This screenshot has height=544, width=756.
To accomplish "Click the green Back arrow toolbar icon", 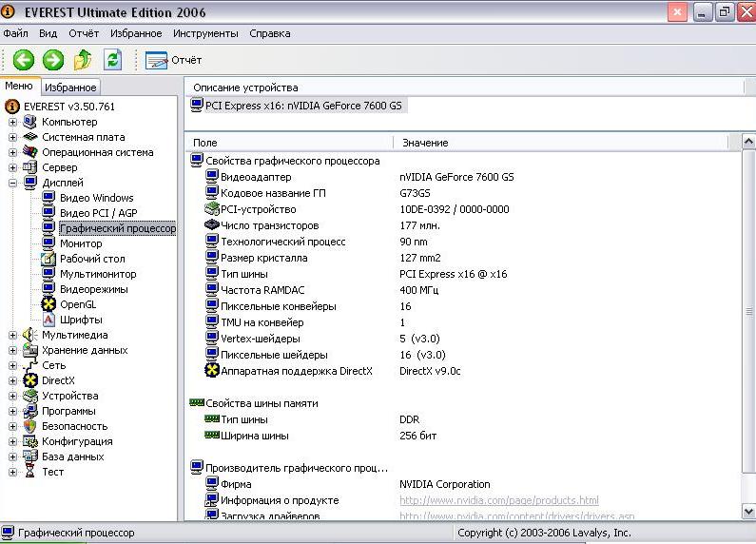I will (x=23, y=60).
